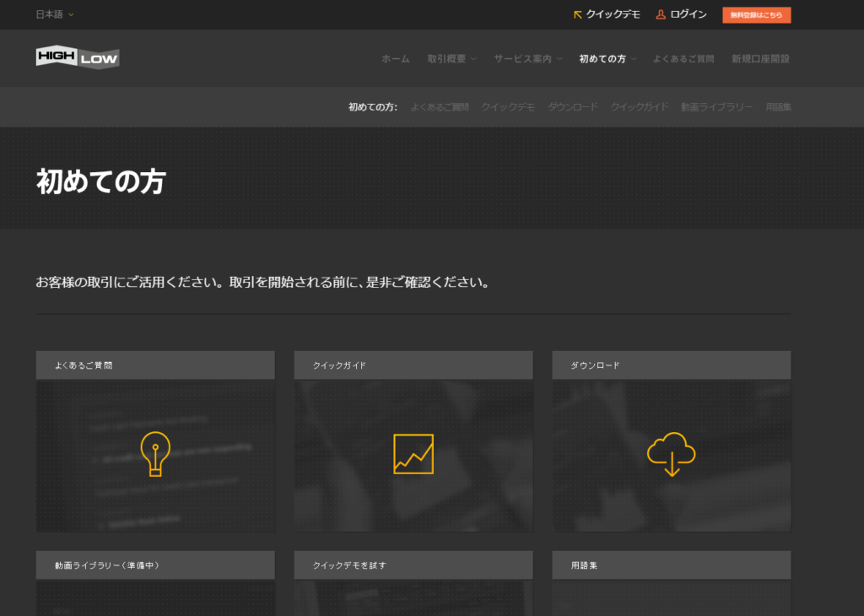Click the user icon beside ログイン
Image resolution: width=864 pixels, height=616 pixels.
pos(661,14)
